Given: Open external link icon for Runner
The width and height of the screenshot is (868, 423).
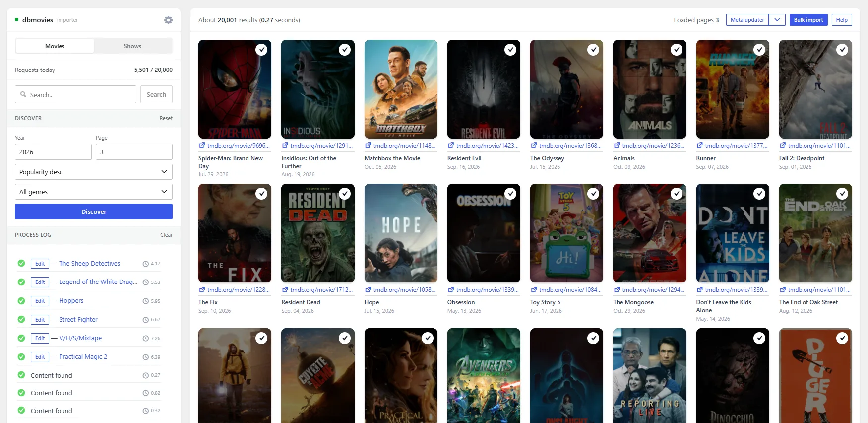Looking at the screenshot, I should coord(700,146).
